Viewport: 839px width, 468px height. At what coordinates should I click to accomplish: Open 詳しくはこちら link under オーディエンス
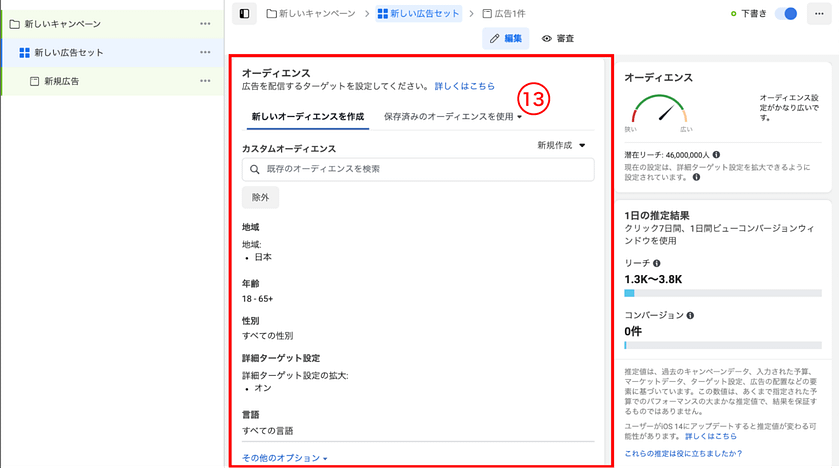click(464, 87)
